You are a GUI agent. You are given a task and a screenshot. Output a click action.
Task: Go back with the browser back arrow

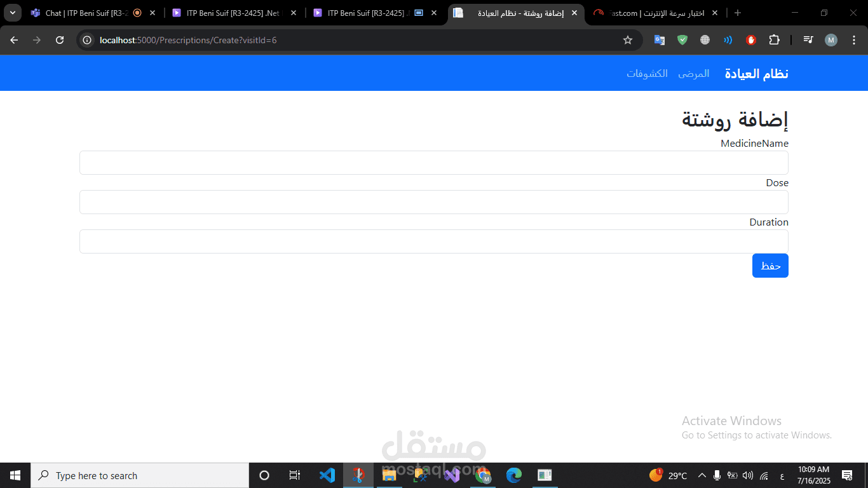click(x=14, y=40)
